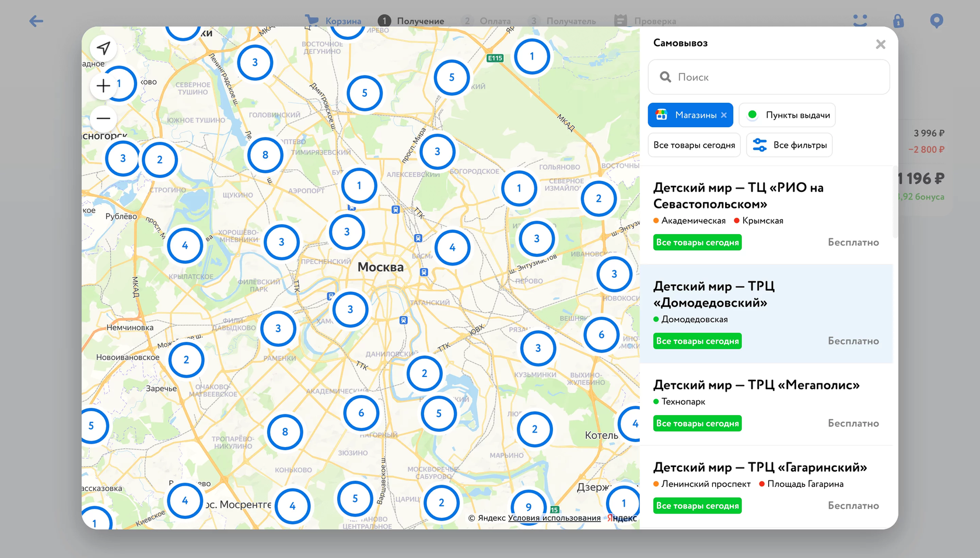Toggle the Магазины filter chip
Screen dimensions: 980x558
[x=691, y=115]
